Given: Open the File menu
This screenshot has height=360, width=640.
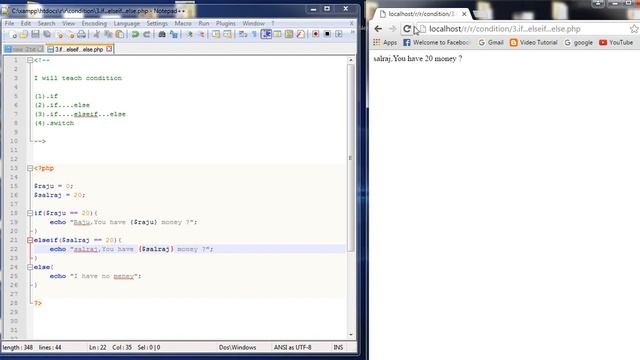Looking at the screenshot, I should point(9,24).
